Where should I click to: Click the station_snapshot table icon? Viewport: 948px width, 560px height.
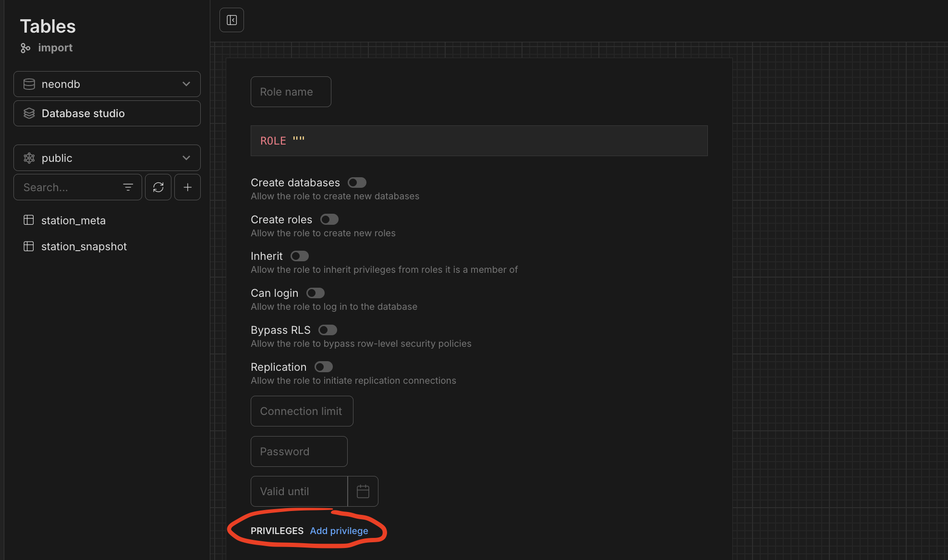(x=29, y=246)
